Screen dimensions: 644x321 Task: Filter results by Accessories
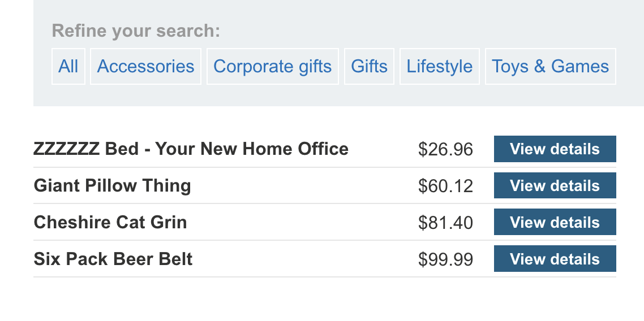pyautogui.click(x=145, y=67)
